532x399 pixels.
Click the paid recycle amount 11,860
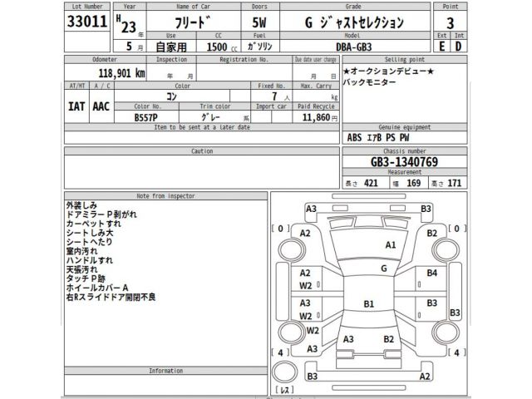316,117
